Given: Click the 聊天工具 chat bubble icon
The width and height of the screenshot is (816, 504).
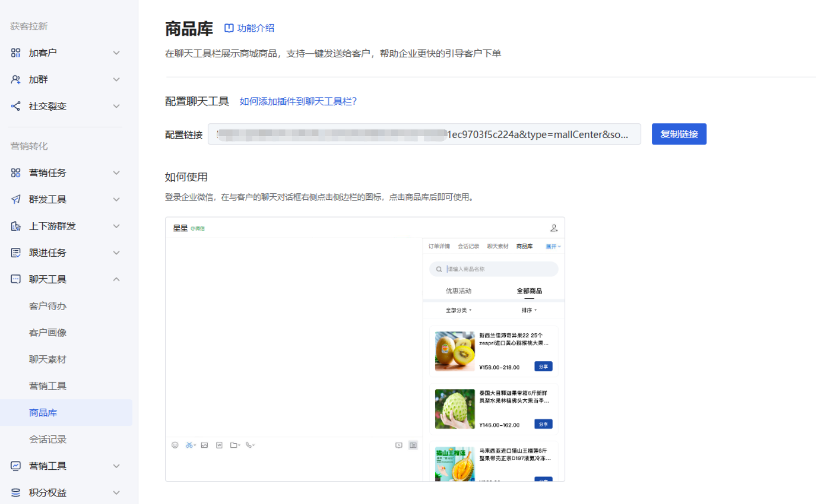Looking at the screenshot, I should click(x=15, y=279).
